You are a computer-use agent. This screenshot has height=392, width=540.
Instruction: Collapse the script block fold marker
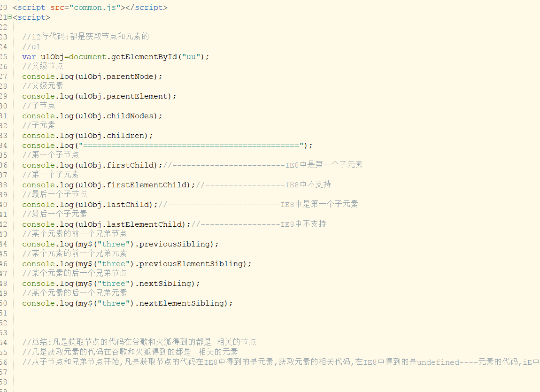(10, 16)
